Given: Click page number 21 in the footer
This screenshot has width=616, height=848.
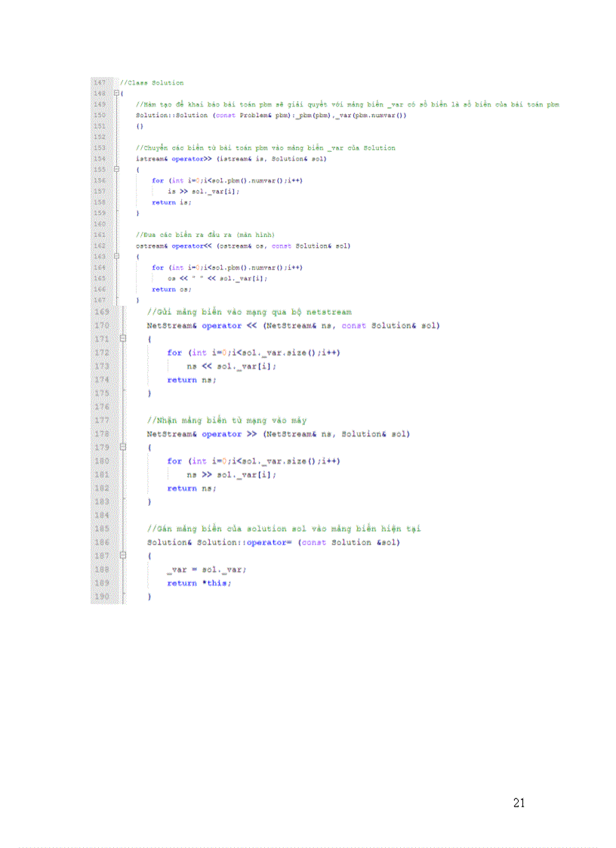Looking at the screenshot, I should pyautogui.click(x=519, y=803).
